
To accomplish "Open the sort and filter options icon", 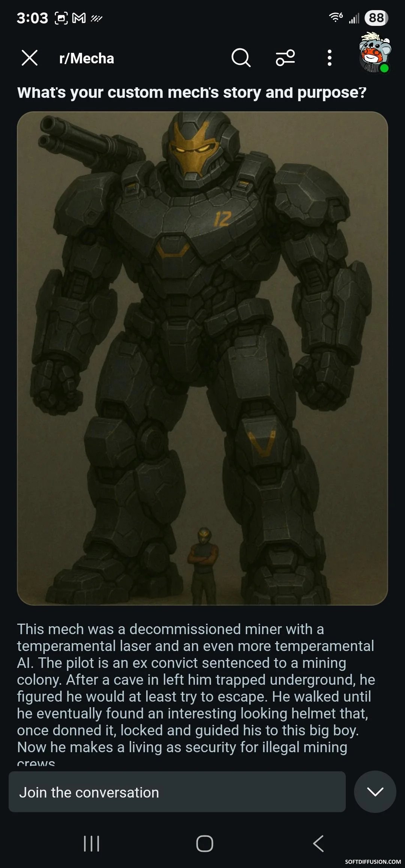I will tap(285, 58).
